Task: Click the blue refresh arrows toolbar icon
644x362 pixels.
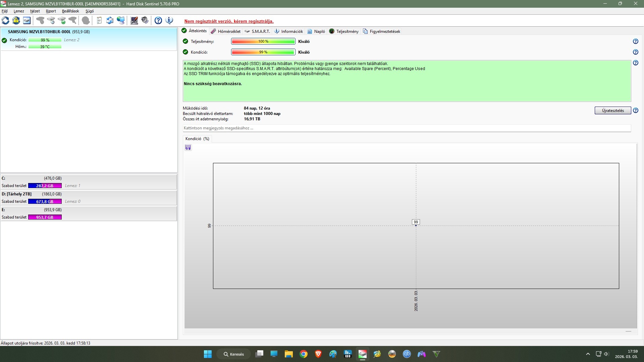Action: 5,21
